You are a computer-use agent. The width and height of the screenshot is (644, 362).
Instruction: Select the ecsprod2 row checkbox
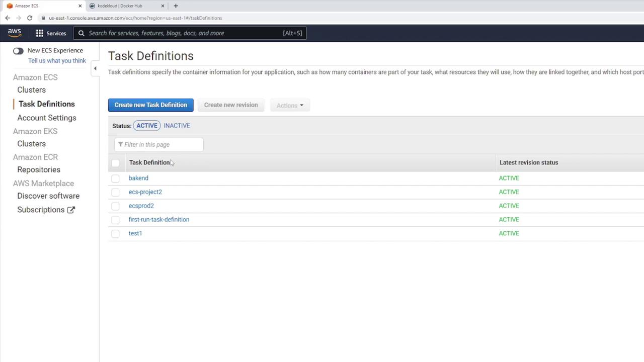[115, 206]
